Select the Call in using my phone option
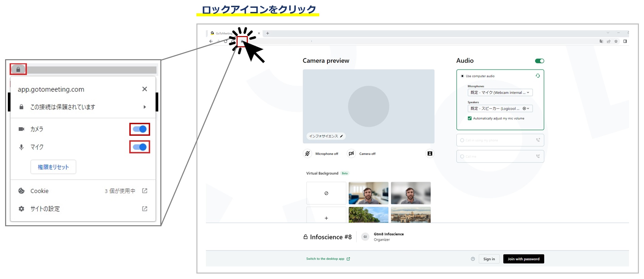 [462, 140]
